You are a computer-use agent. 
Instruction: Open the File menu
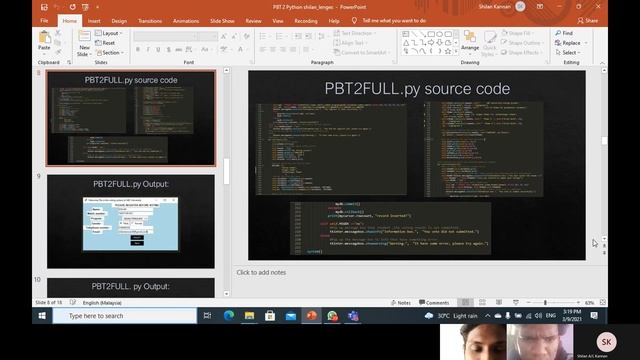44,21
